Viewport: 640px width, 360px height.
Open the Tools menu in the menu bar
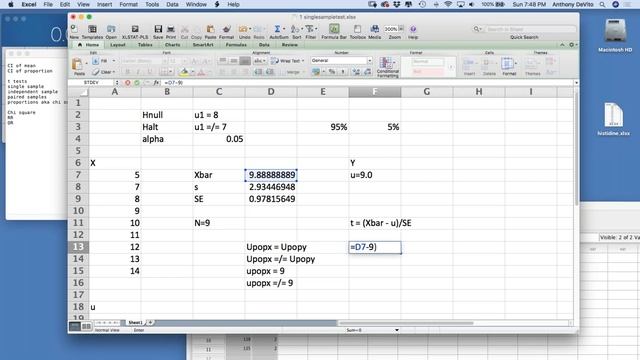(x=152, y=4)
